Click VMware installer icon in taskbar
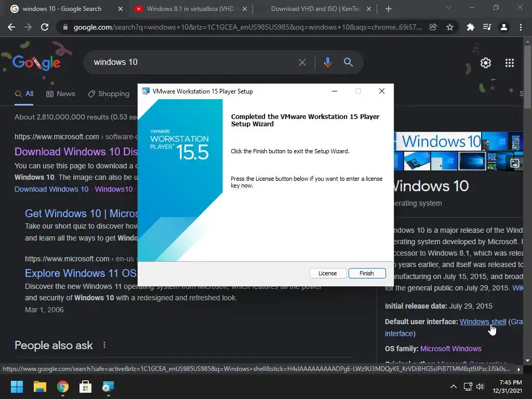532x399 pixels. [109, 387]
